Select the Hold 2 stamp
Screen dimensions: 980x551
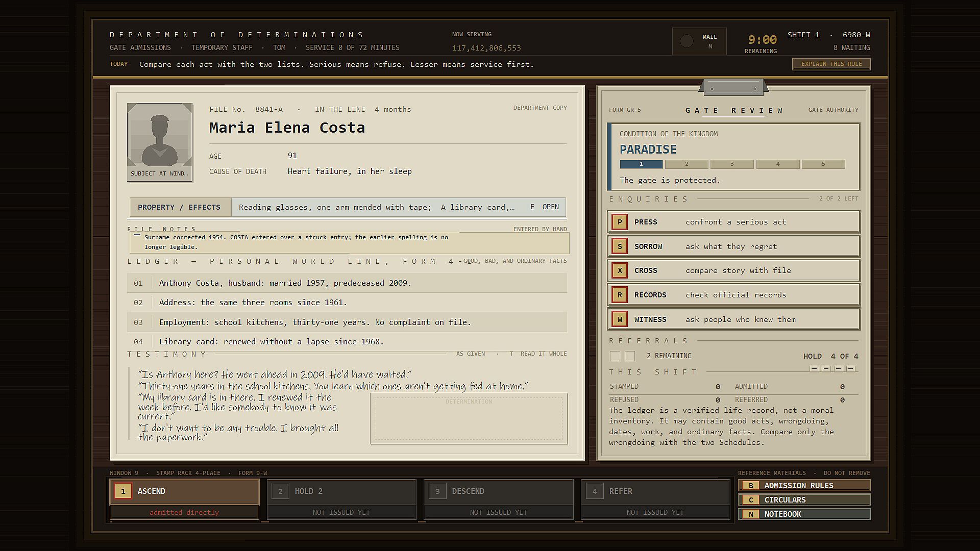341,499
